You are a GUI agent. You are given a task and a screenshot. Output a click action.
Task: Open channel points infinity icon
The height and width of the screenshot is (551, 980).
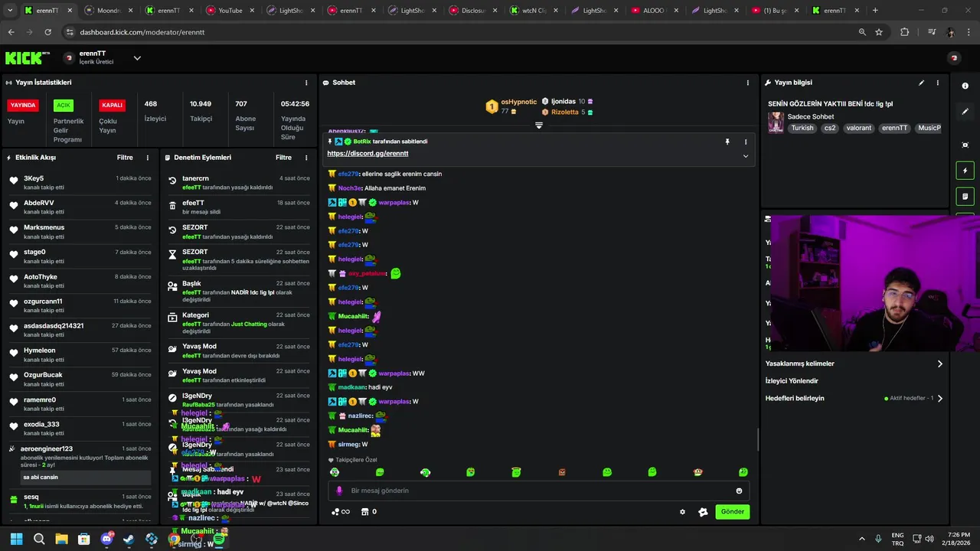pyautogui.click(x=341, y=512)
